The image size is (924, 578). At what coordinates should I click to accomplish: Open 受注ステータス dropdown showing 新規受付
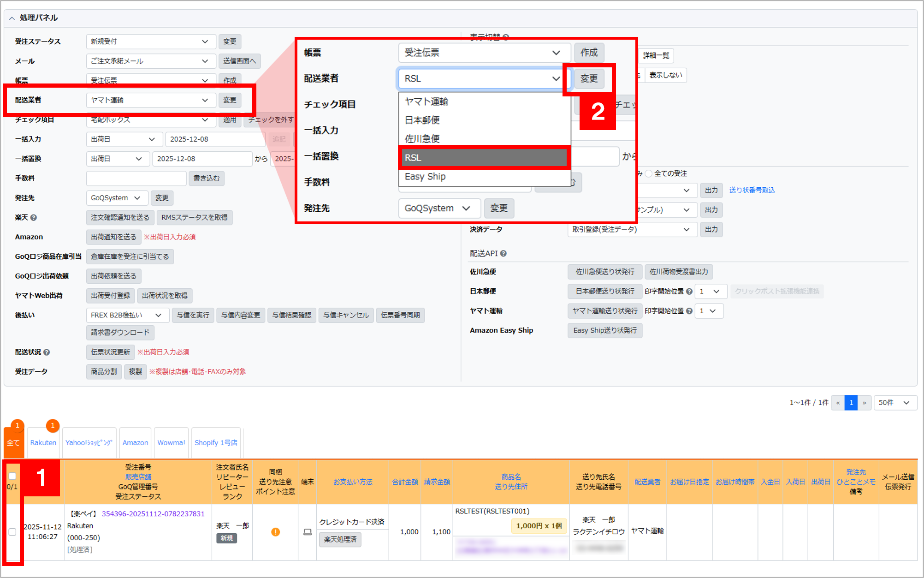point(150,42)
